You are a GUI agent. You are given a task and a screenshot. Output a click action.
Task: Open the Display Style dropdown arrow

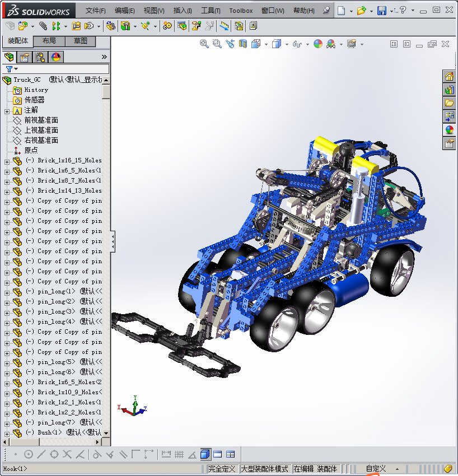tap(287, 45)
